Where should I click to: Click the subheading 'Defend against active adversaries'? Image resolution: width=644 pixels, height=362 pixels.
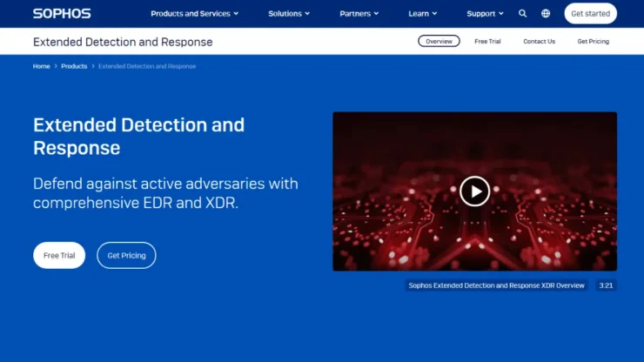[x=165, y=193]
